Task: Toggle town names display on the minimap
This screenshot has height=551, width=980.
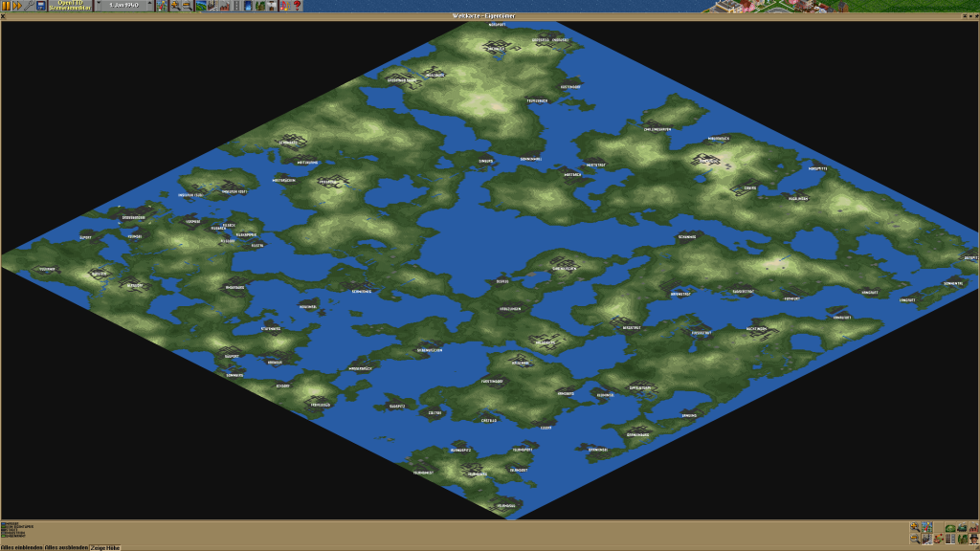Action: coord(926,539)
